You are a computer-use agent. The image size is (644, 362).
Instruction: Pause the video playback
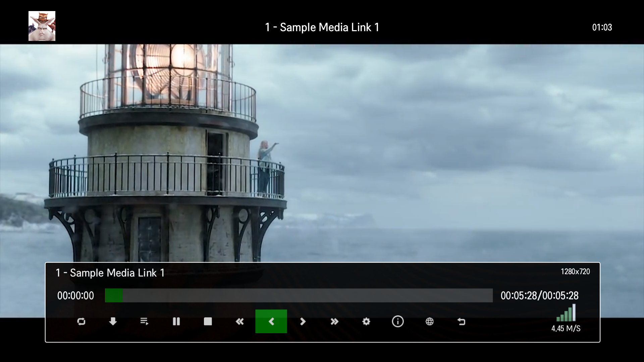(176, 322)
